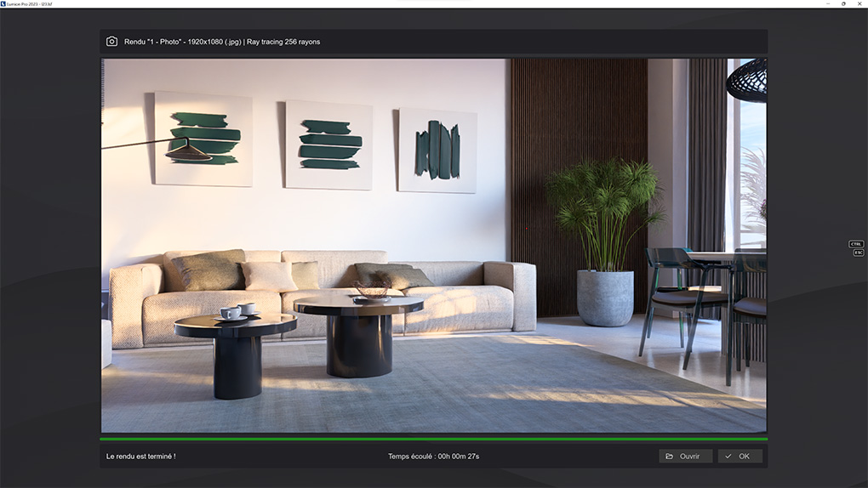The image size is (868, 488).
Task: Confirm the finished render with OK
Action: click(740, 456)
